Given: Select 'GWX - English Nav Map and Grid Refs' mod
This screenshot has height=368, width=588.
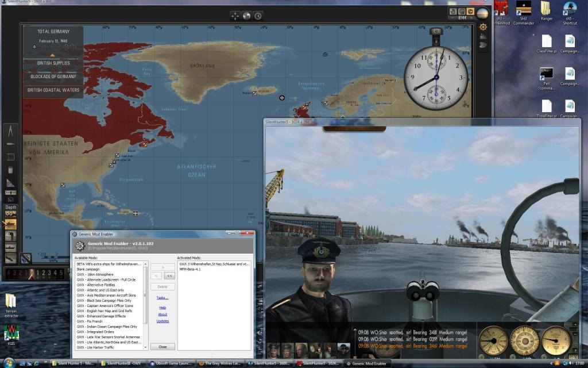Looking at the screenshot, I should click(105, 311).
